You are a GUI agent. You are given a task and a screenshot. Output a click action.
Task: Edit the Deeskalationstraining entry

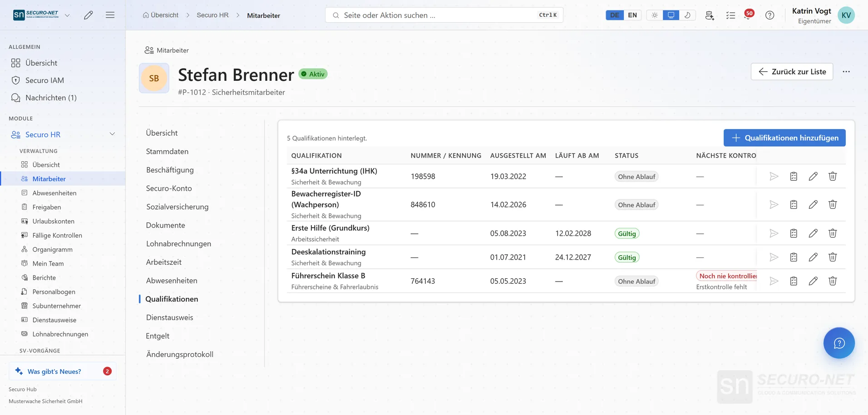pyautogui.click(x=813, y=257)
